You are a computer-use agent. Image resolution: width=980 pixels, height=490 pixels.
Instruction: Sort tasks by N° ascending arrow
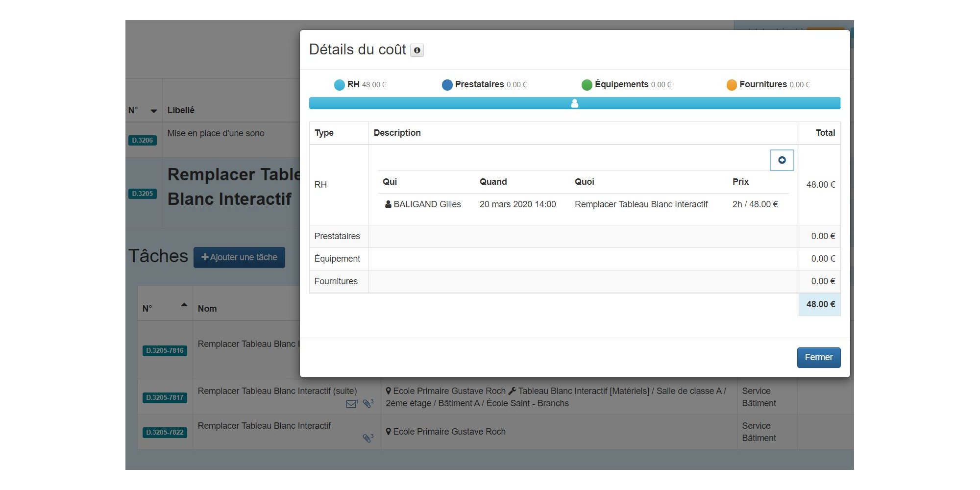click(x=184, y=305)
